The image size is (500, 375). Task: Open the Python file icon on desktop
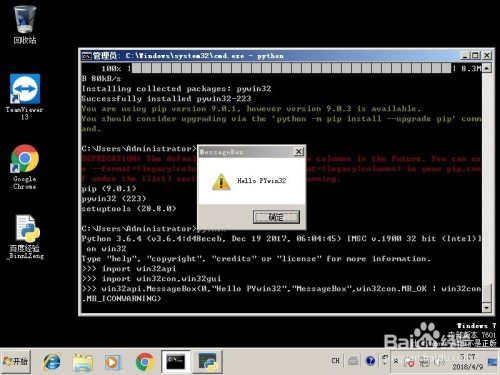[25, 237]
